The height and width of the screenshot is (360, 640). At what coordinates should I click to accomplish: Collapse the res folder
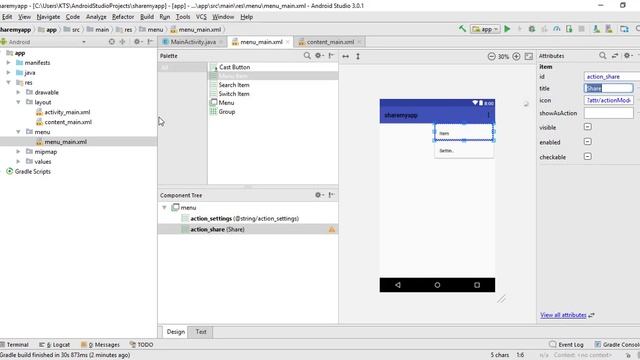coord(9,82)
